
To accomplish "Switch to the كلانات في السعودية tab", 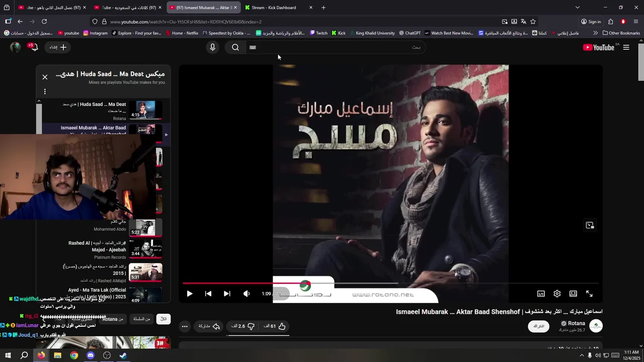I will click(127, 8).
